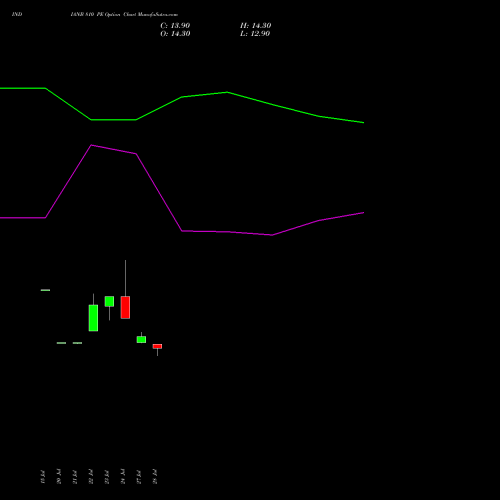The width and height of the screenshot is (500, 500).
Task: Click the large red candlestick for 24 Jul
Action: 125,307
